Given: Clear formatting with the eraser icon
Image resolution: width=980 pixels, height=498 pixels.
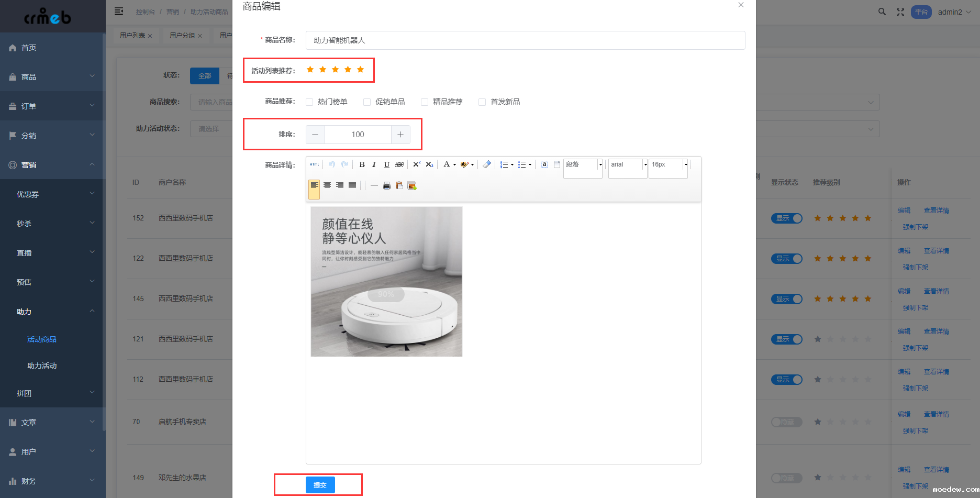Looking at the screenshot, I should click(x=487, y=164).
